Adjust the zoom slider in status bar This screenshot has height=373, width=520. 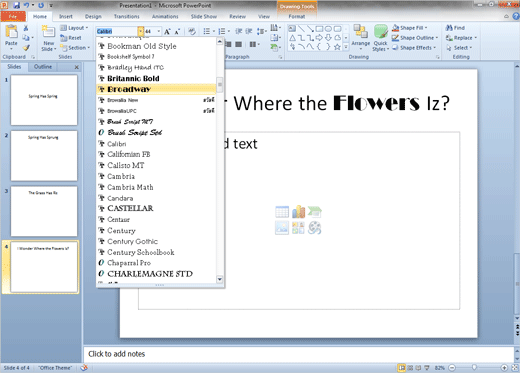(474, 367)
